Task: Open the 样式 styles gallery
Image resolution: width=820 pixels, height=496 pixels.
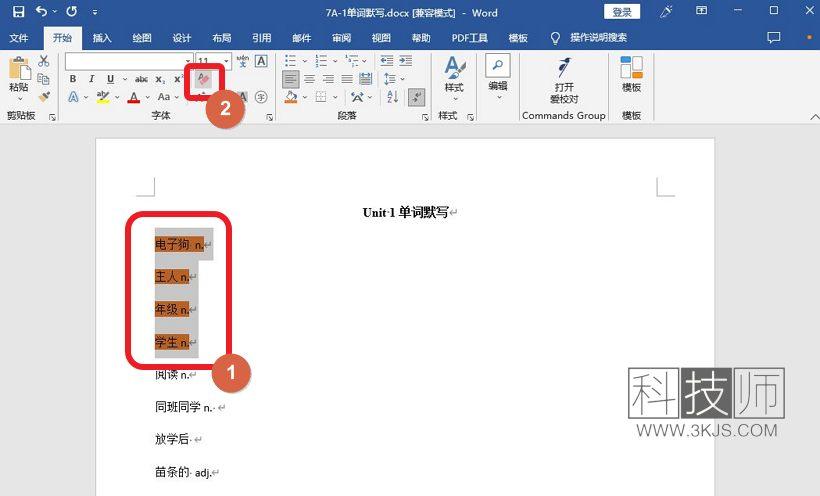Action: [454, 76]
